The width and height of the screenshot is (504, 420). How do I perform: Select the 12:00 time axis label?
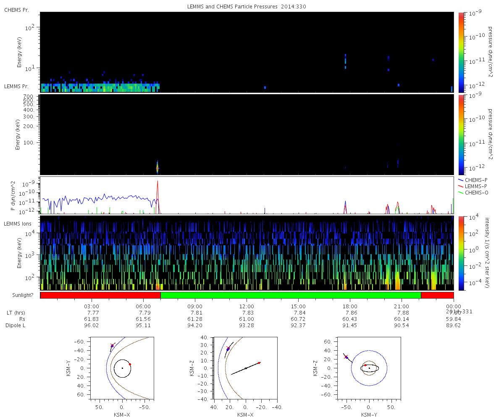247,306
